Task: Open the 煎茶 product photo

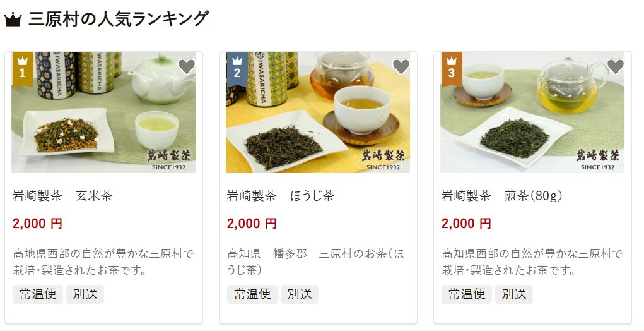Action: (x=532, y=112)
